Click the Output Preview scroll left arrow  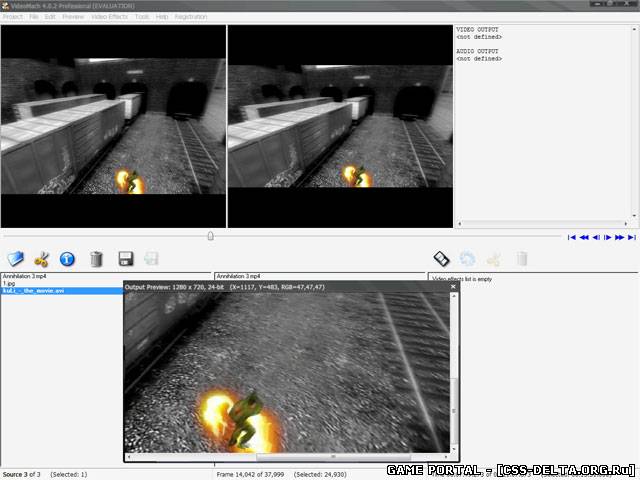pos(129,457)
